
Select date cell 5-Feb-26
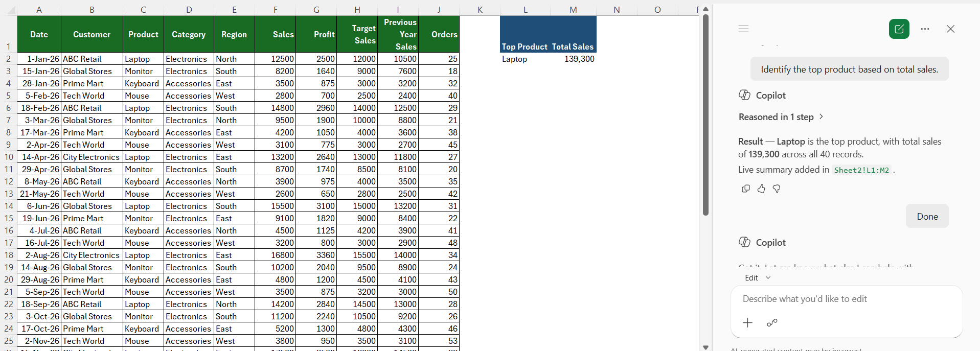39,96
